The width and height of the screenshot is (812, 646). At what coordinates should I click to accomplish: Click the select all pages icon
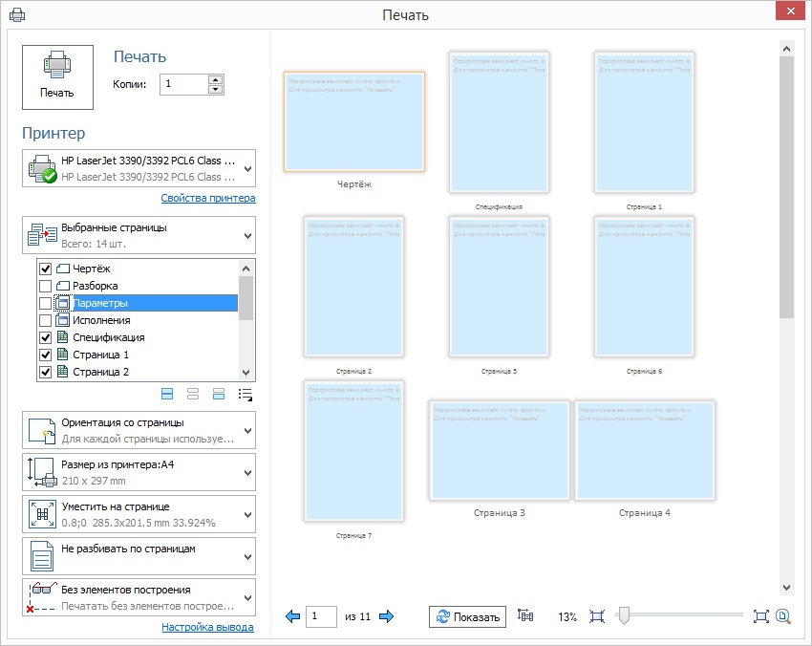[167, 394]
